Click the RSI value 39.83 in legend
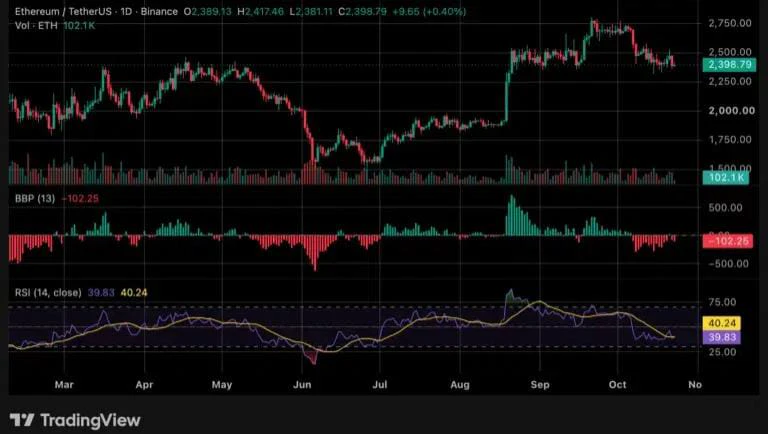The height and width of the screenshot is (434, 768). coord(101,292)
